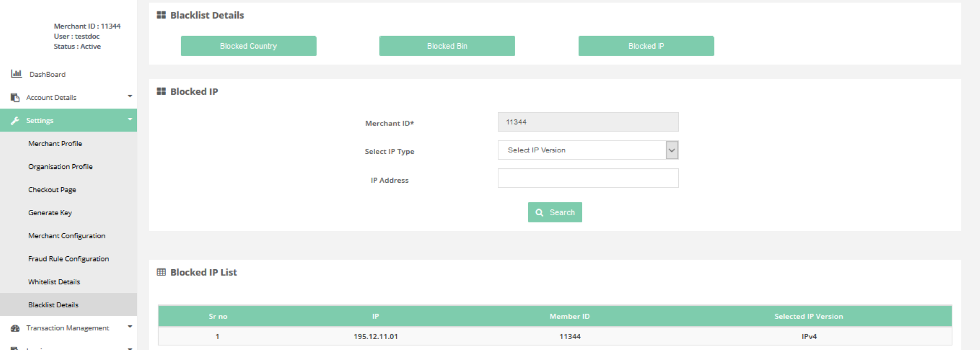Click the Merchant ID field
Viewport: 980px width, 350px height.
(588, 122)
